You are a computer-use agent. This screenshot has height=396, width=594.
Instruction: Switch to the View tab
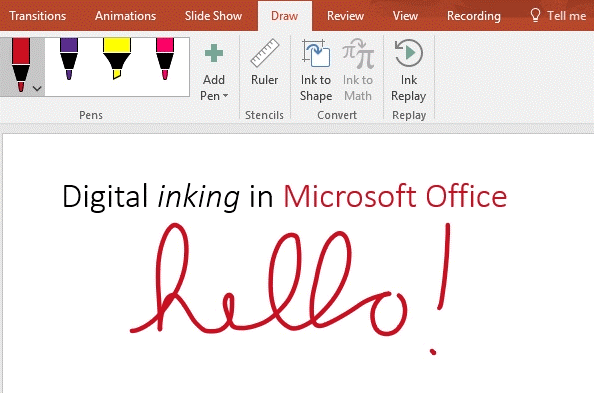(x=405, y=16)
